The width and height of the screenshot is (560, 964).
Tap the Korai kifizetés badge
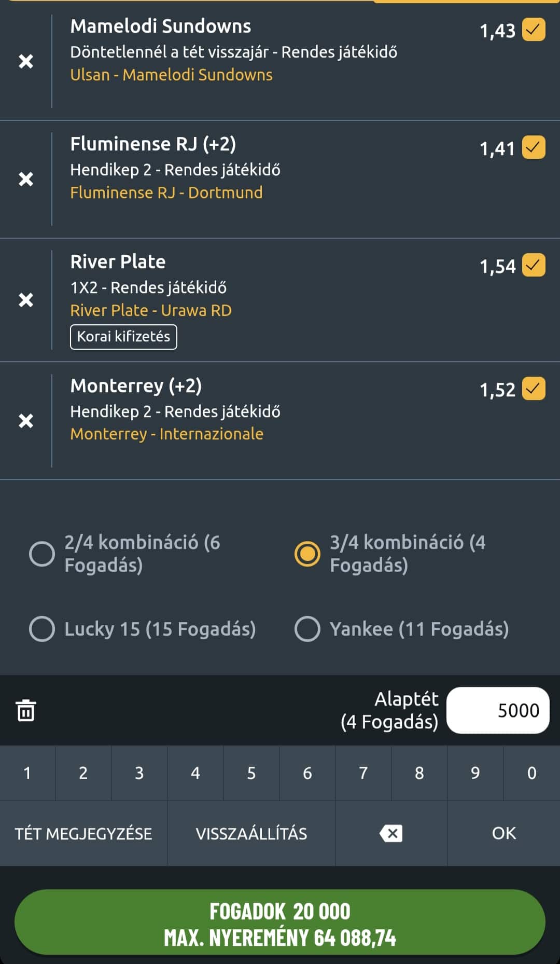pos(123,337)
